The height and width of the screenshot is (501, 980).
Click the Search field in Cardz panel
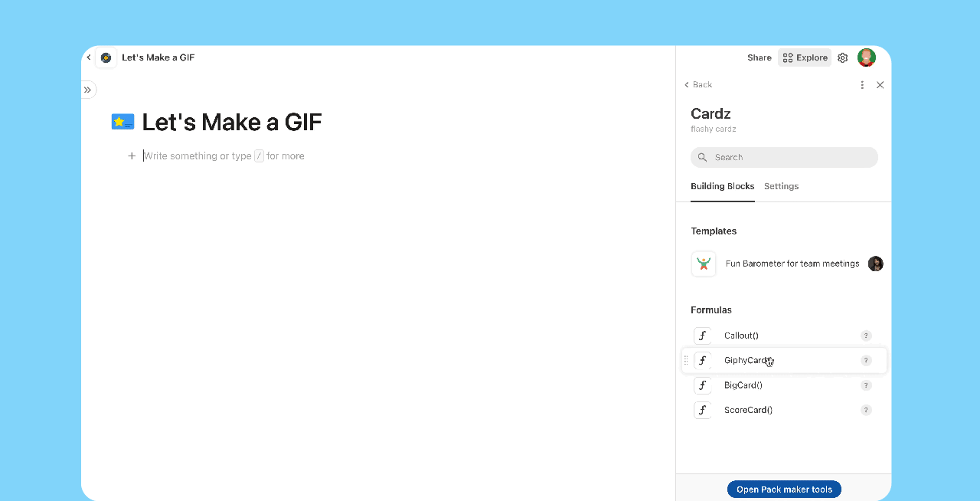(784, 157)
